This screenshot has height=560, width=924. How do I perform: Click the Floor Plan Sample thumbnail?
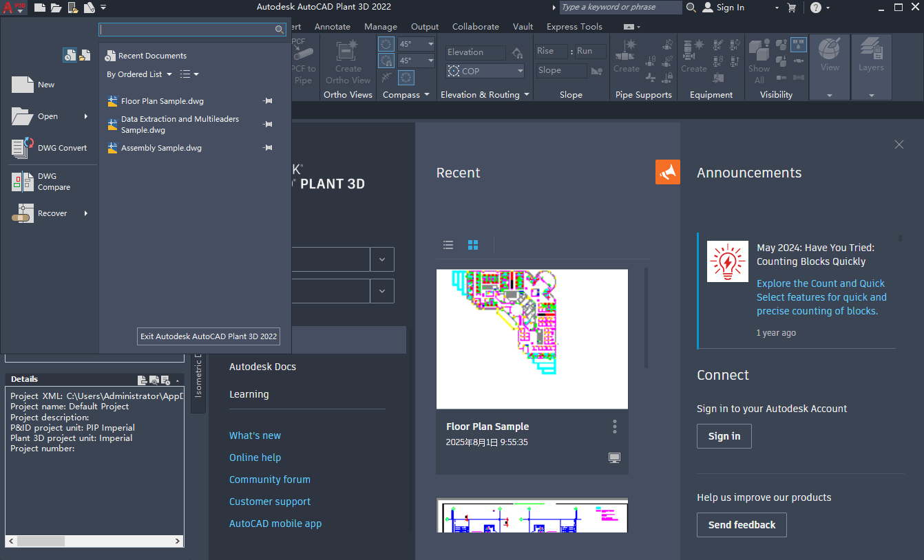coord(532,338)
